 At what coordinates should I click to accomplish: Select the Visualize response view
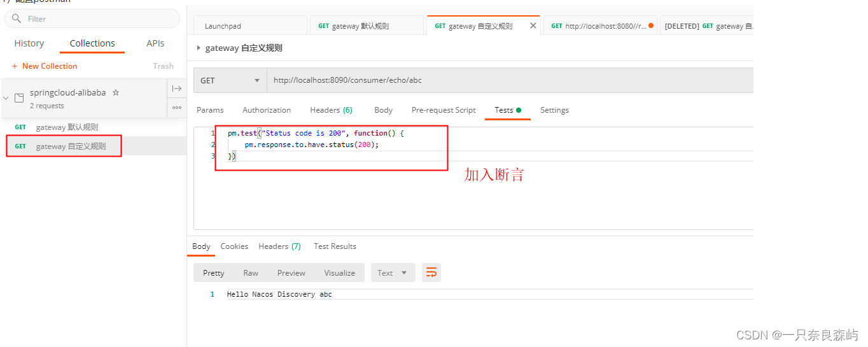click(x=340, y=273)
